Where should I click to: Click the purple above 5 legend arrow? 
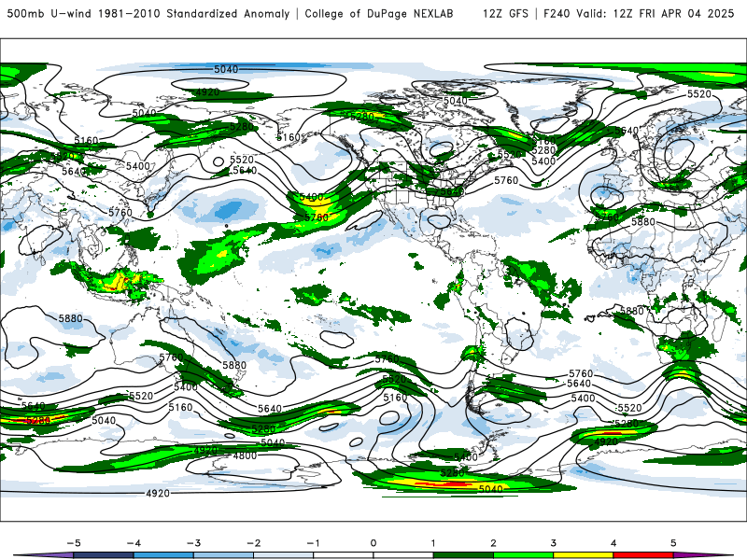tap(703, 555)
